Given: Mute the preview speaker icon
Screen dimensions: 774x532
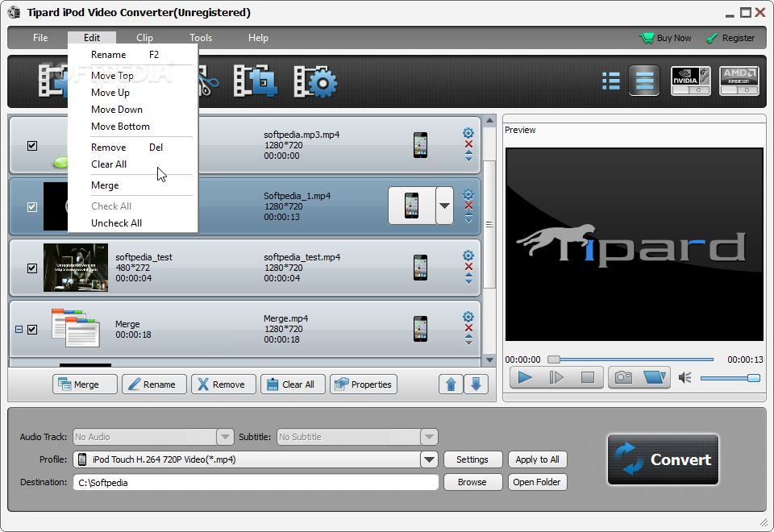Looking at the screenshot, I should coord(685,378).
